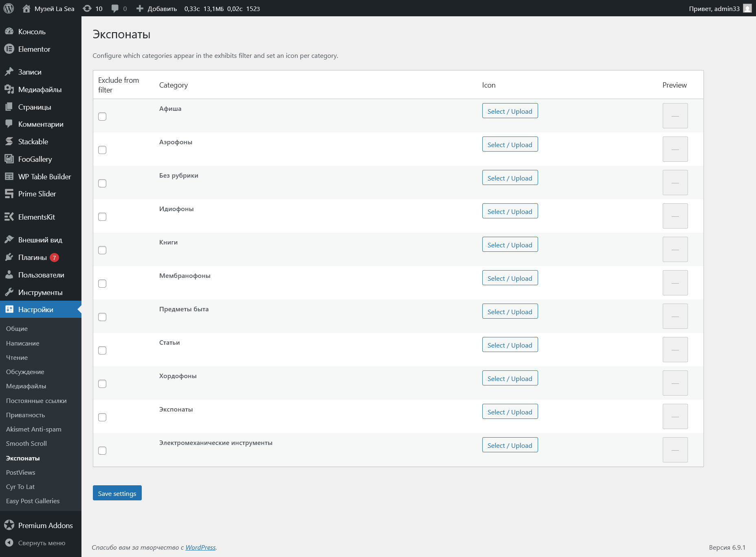756x557 pixels.
Task: Click the WP Table Builder icon
Action: click(x=9, y=176)
